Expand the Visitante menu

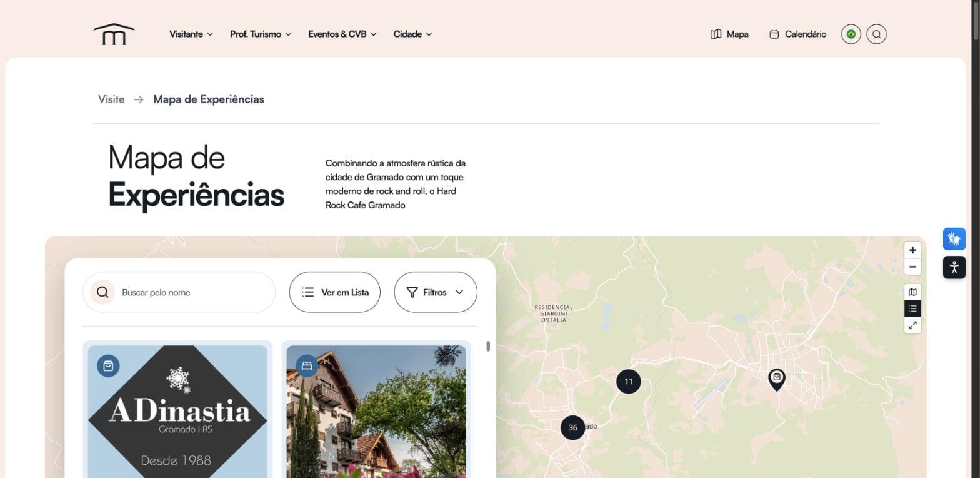pos(191,34)
